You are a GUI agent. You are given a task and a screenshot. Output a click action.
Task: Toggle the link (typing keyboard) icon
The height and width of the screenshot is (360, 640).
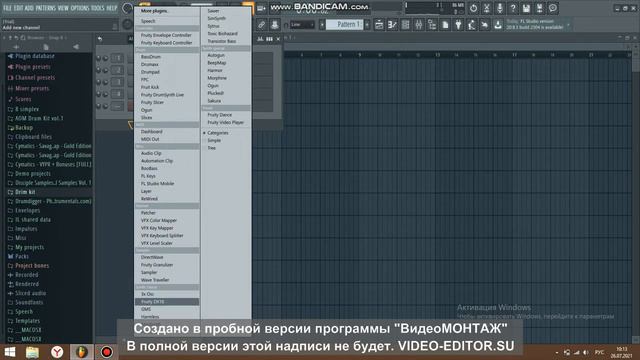coord(262,24)
